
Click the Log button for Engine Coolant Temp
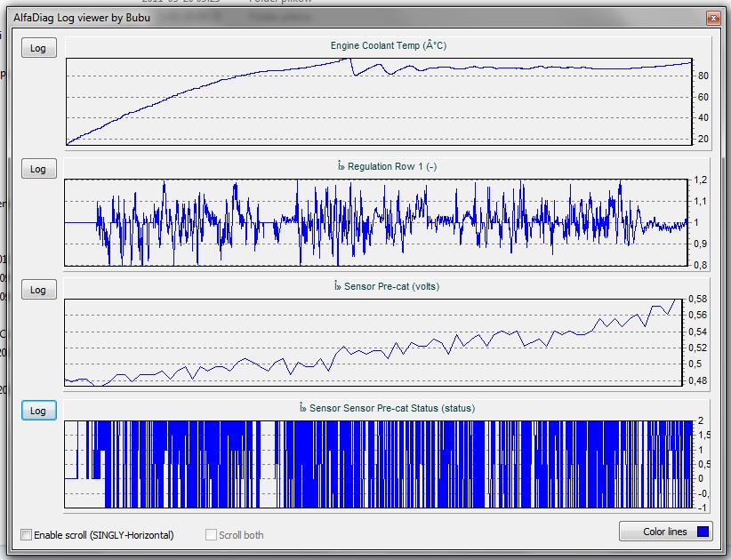pos(38,48)
